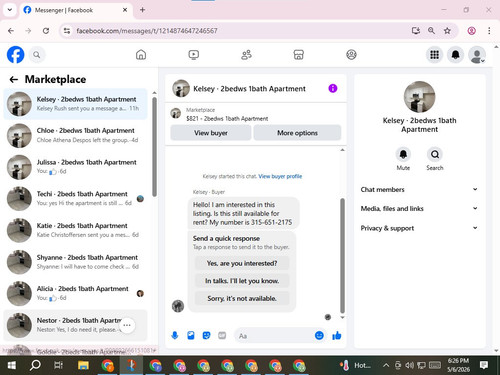The image size is (500, 375).
Task: Expand Media, files and links section
Action: [419, 209]
